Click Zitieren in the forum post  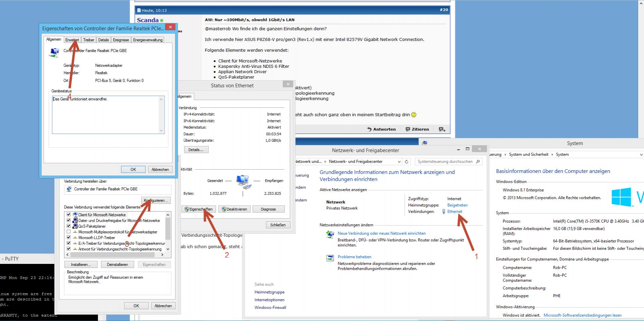coord(417,129)
